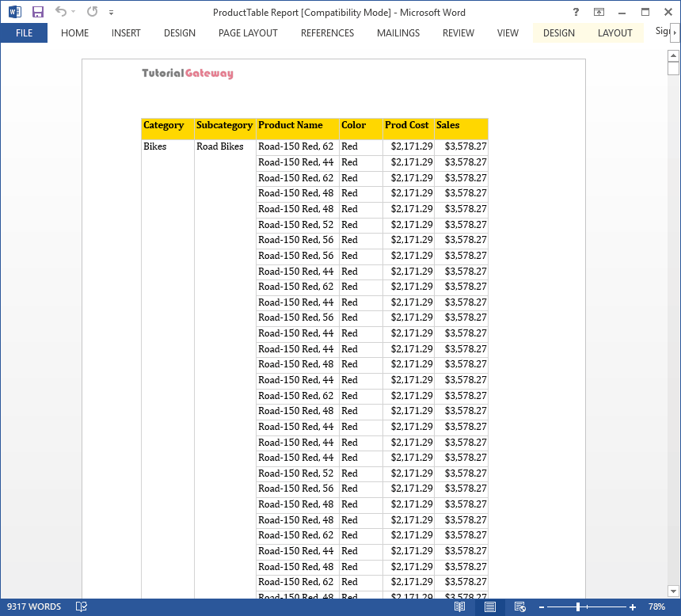Screen dimensions: 681x616
Task: Open the FILE menu
Action: [x=23, y=33]
